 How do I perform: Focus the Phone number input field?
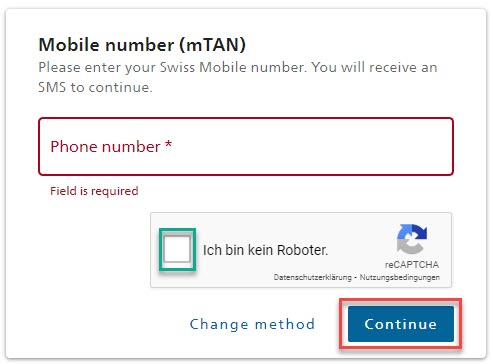click(x=246, y=146)
